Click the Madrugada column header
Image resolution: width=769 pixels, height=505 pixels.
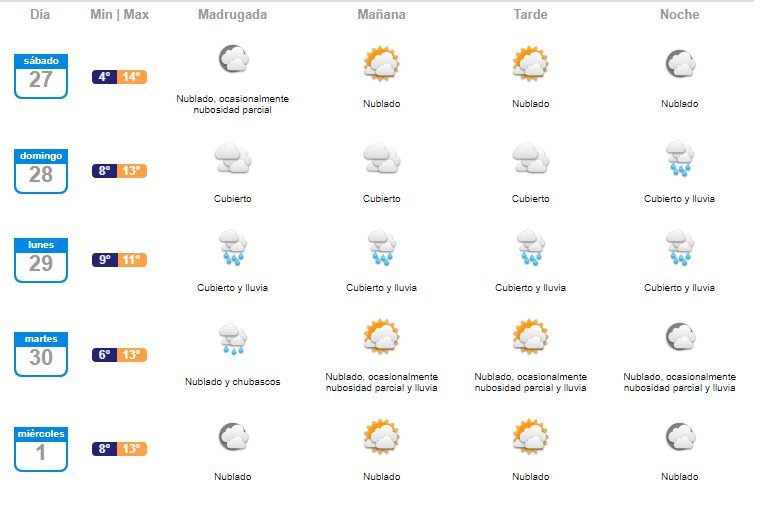coord(232,15)
